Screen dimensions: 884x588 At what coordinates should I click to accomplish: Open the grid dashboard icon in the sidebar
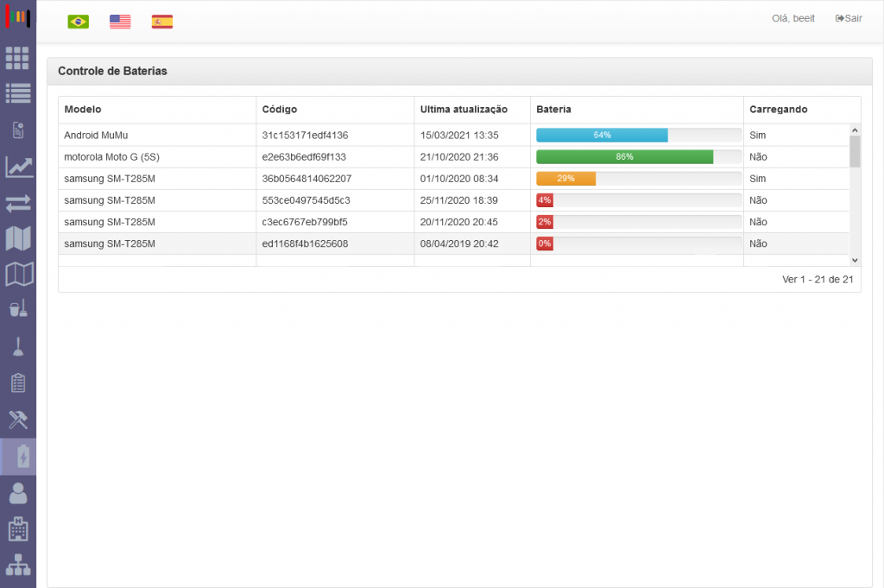click(17, 58)
